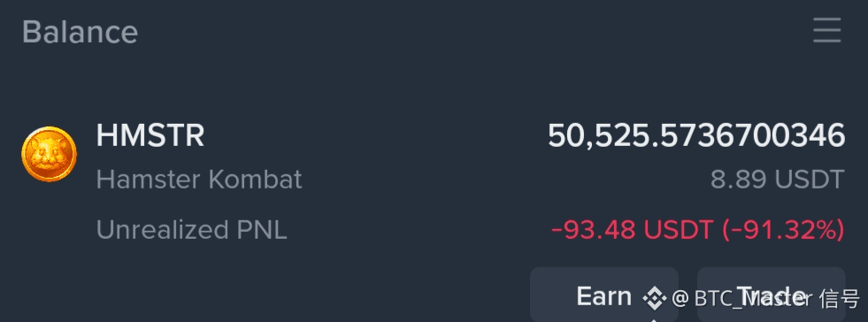
Task: Open the hamburger menu next to Balance
Action: pos(827,30)
